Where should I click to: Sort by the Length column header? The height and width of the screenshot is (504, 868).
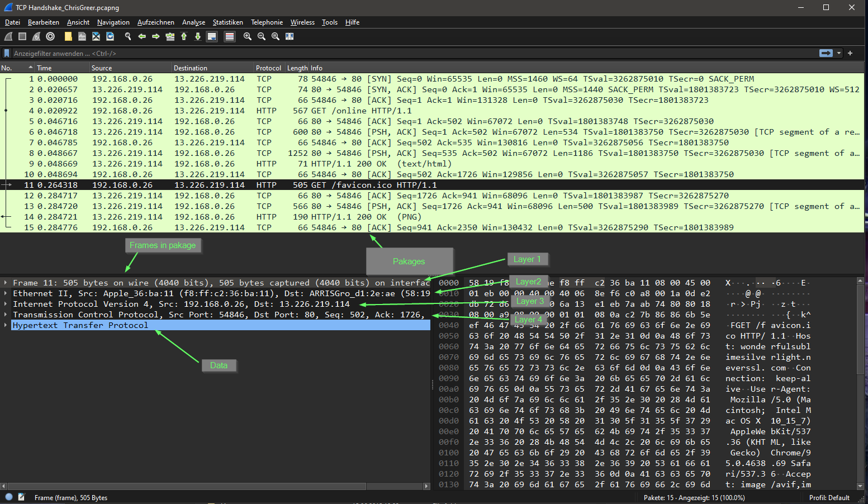coord(297,68)
